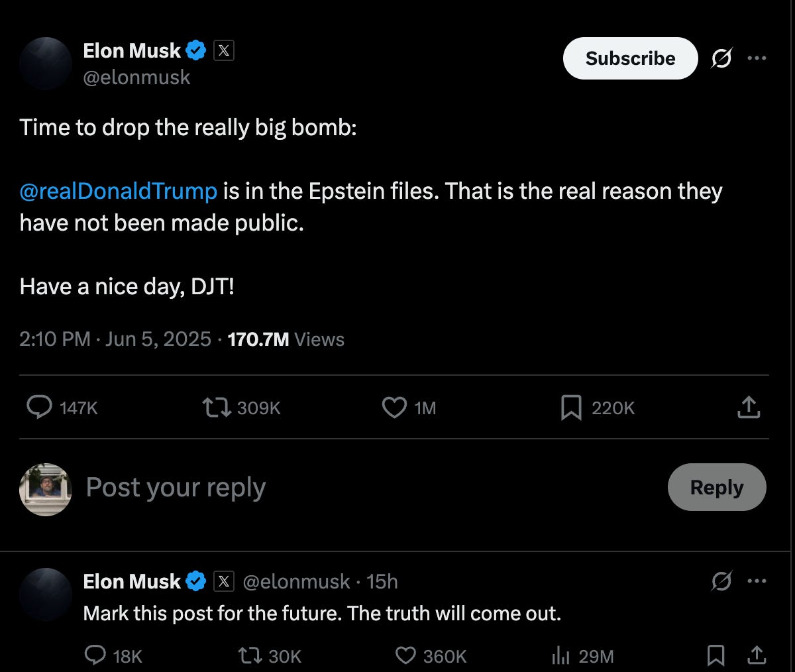
Task: Open the Grok actions icon on the main post
Action: (x=721, y=58)
